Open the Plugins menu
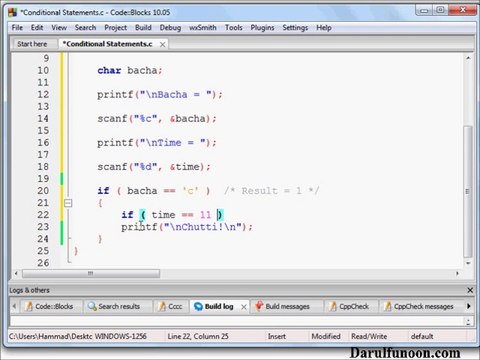This screenshot has width=480, height=360. 262,28
